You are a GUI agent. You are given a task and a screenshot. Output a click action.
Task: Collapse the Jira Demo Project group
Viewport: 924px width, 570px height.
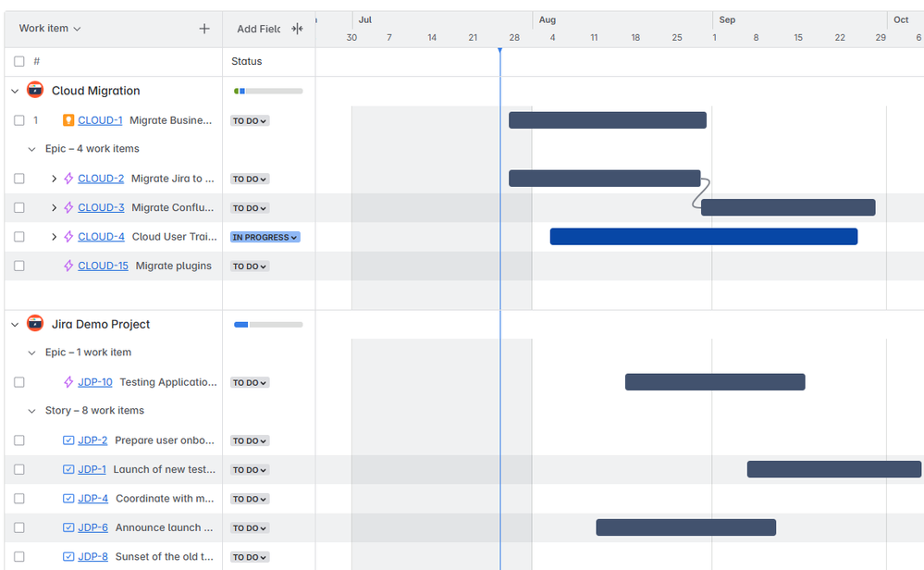pos(15,324)
